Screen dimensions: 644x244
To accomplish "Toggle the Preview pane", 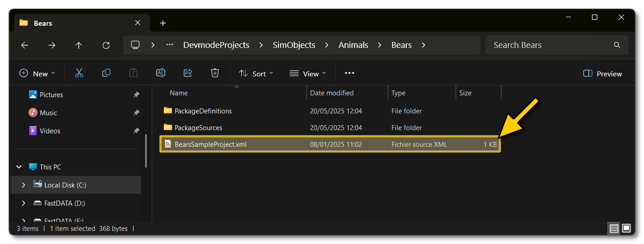I will tap(603, 74).
